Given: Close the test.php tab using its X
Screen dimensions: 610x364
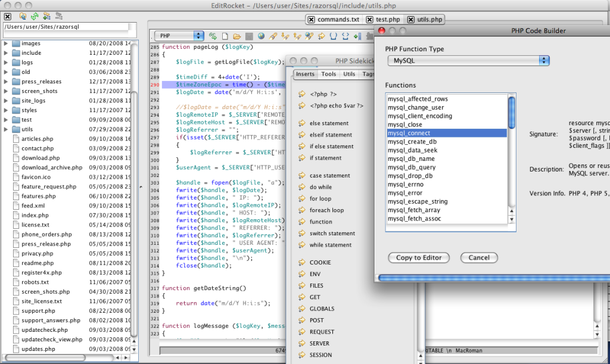Looking at the screenshot, I should point(369,20).
